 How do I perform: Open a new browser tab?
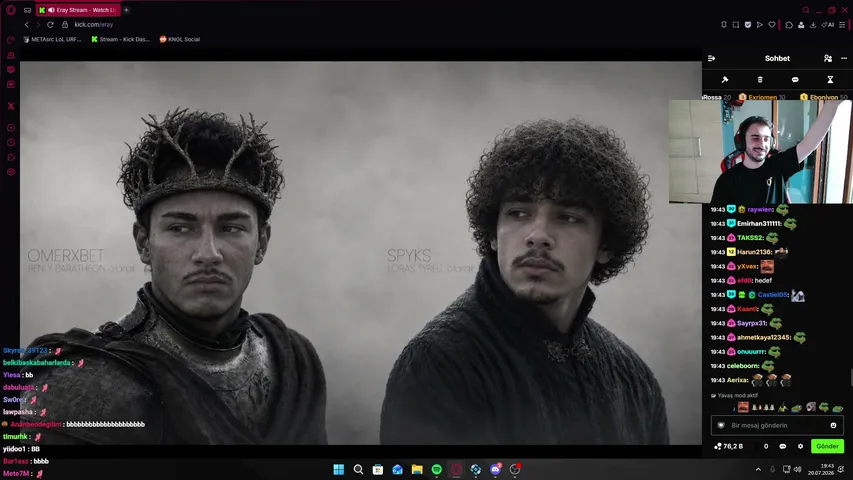pos(126,10)
